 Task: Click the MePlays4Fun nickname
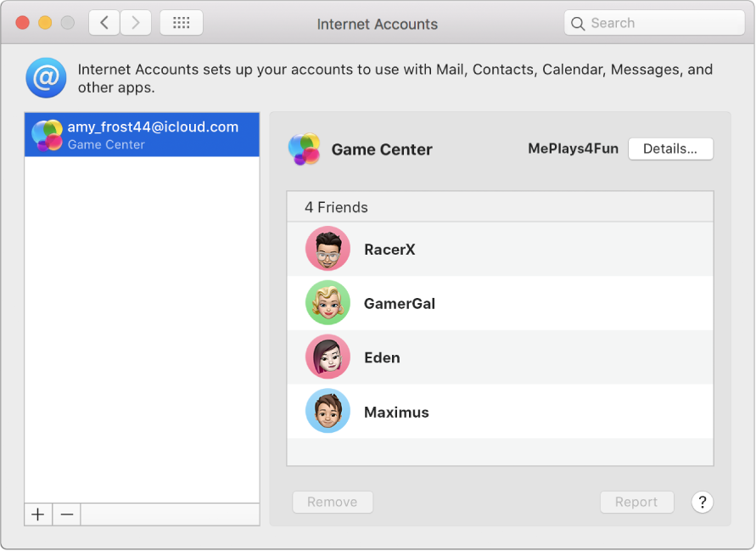point(574,149)
